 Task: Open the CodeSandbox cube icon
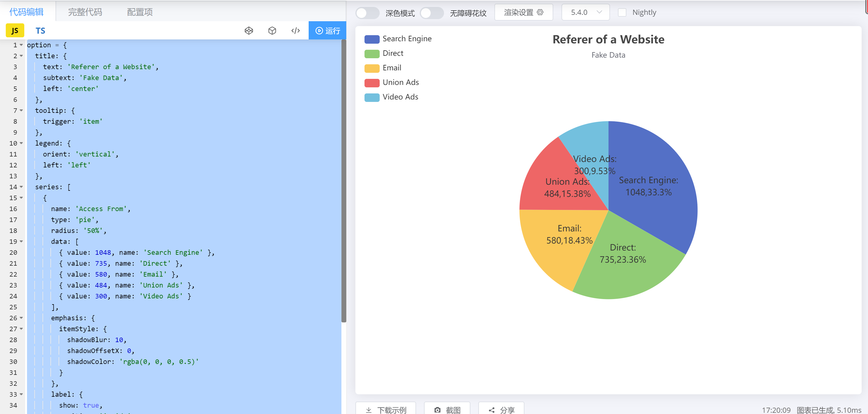[x=272, y=31]
